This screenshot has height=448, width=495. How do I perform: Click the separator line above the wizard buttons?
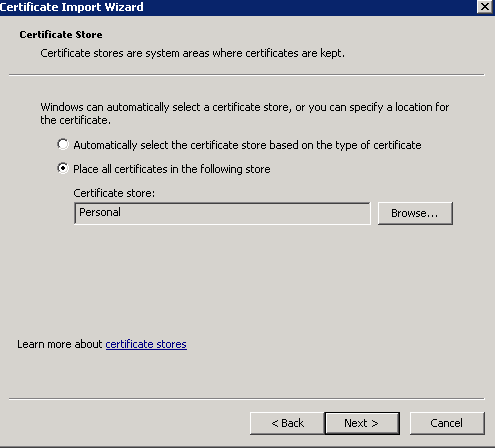point(247,398)
